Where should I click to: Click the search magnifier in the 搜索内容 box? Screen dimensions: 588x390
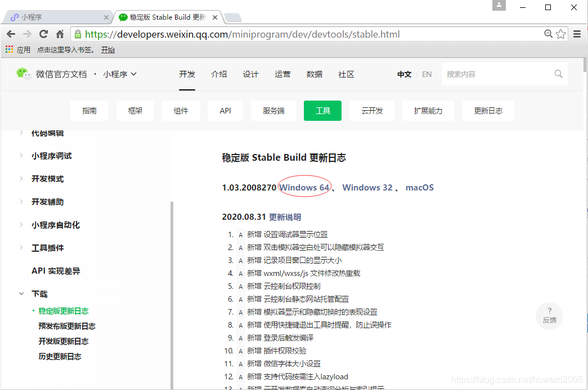coord(558,74)
